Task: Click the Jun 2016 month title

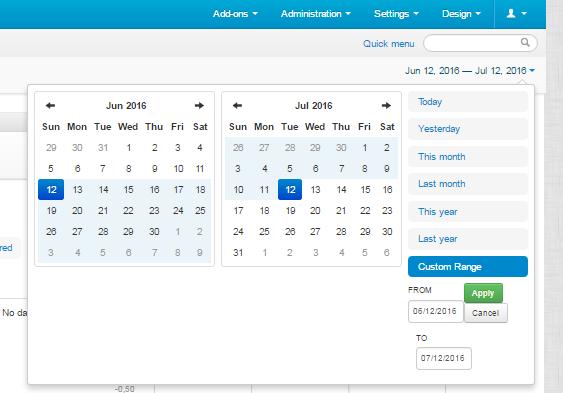Action: click(x=126, y=106)
